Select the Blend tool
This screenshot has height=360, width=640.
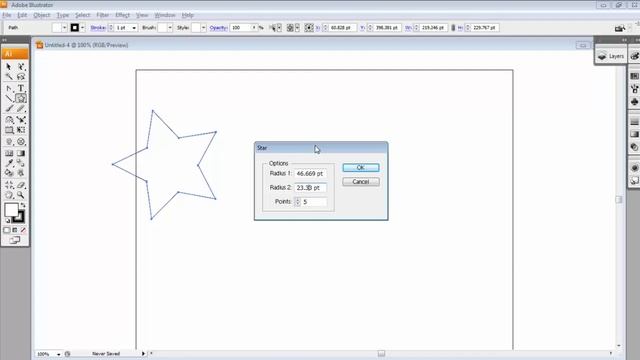pos(21,163)
